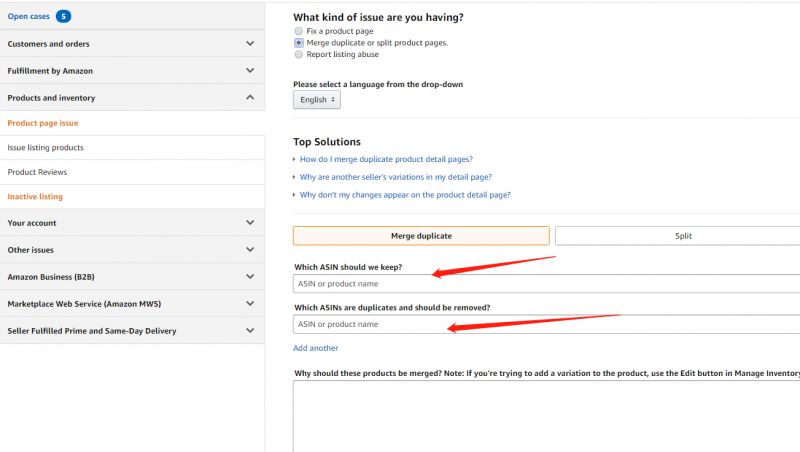Choose Merge duplicate or split product pages
Image resolution: width=800 pixels, height=452 pixels.
point(298,43)
